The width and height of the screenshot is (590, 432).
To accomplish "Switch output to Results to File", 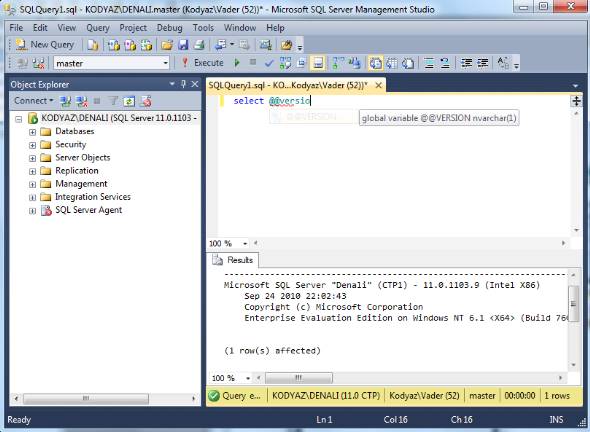I will (408, 63).
